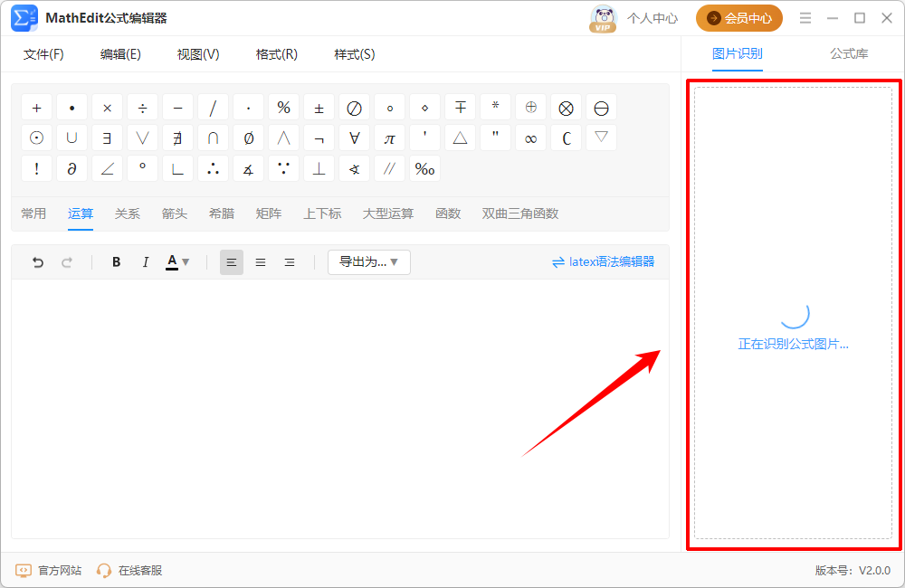Open the 会员中心 member center
The height and width of the screenshot is (588, 905).
739,18
